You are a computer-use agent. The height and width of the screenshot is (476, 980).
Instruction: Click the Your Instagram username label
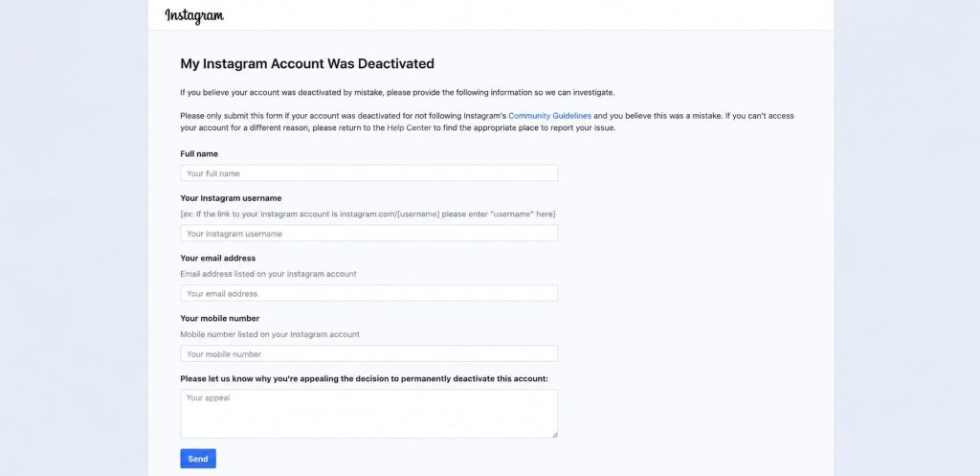pyautogui.click(x=231, y=198)
